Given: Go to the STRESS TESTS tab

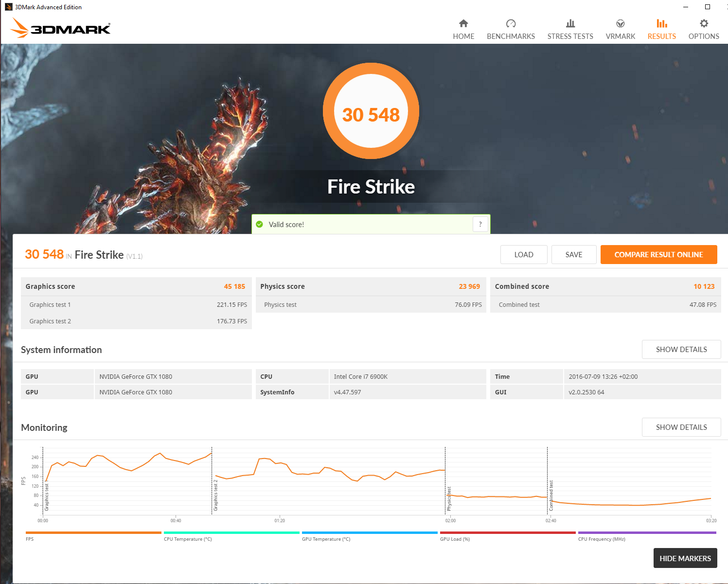Looking at the screenshot, I should click(570, 36).
